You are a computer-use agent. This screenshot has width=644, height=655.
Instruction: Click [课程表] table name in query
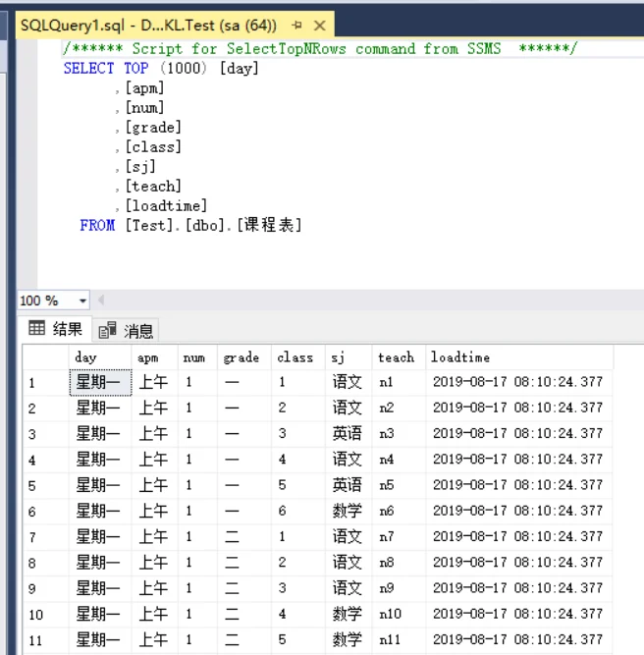pyautogui.click(x=269, y=225)
